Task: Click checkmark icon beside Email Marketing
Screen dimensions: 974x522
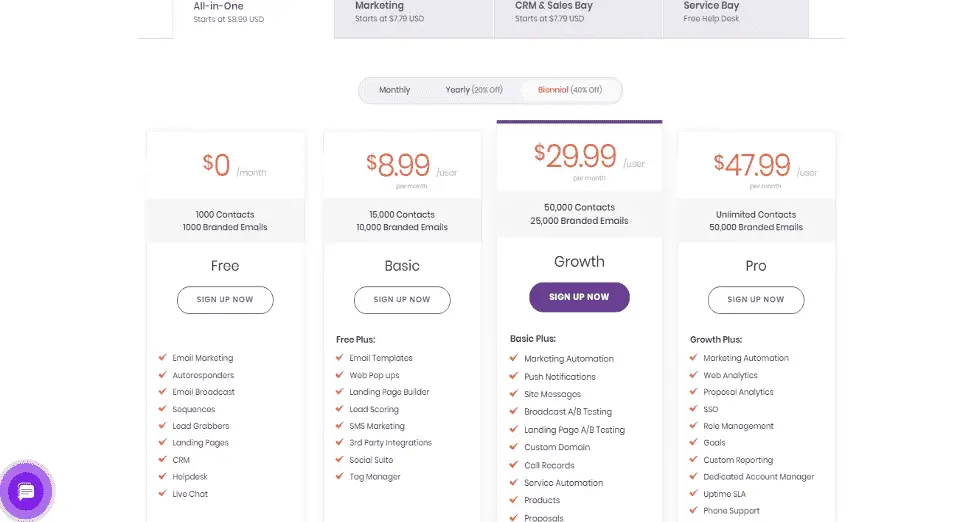Action: (x=163, y=357)
